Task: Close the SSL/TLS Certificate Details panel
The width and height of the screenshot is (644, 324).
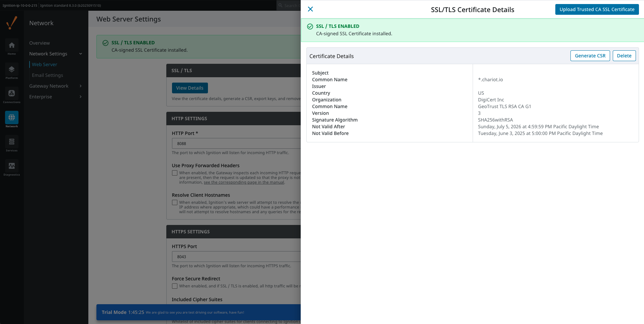Action: [310, 9]
